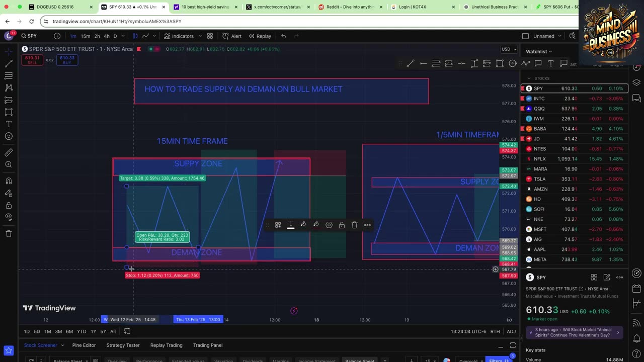Open indicator templates grid
Screen dimensions: 644x362
210,36
